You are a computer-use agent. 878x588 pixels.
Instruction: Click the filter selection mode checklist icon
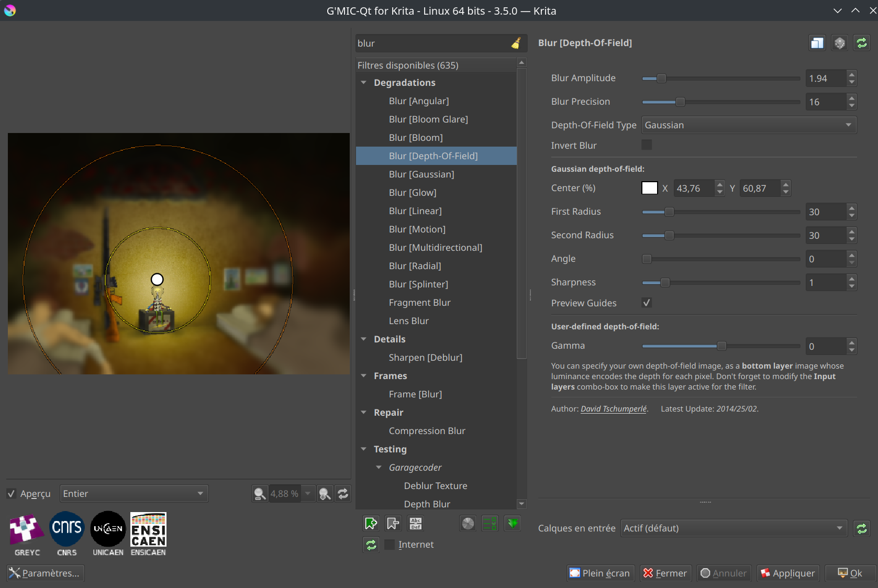[x=490, y=523]
